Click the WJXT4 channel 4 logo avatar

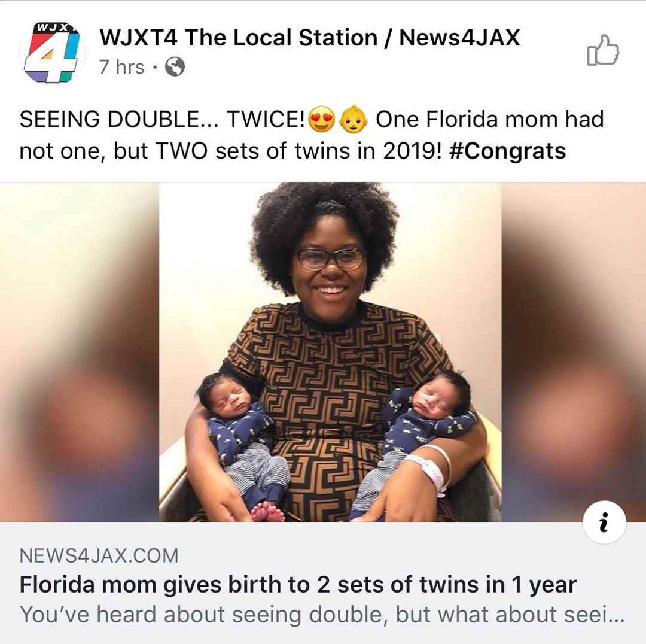52,52
